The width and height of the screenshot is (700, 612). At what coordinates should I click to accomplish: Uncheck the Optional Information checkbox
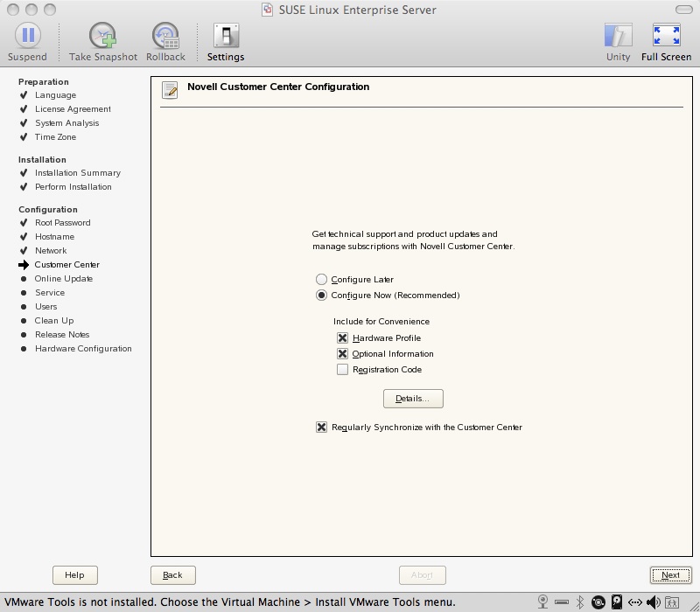coord(342,354)
